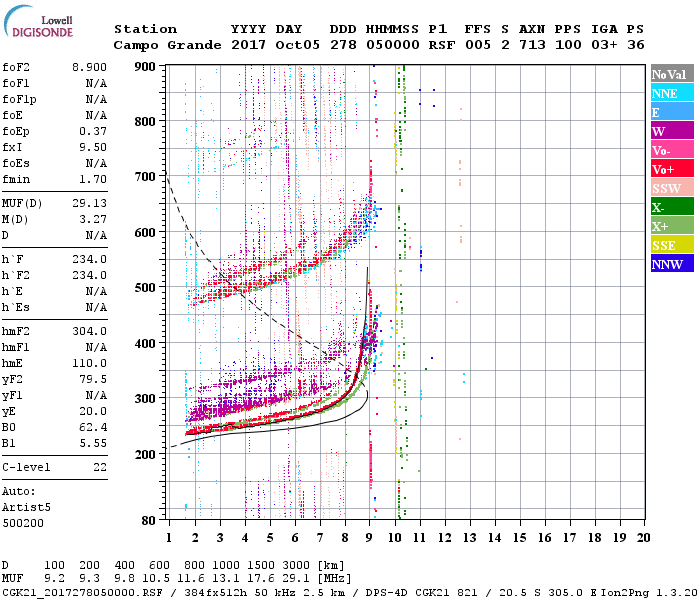
Task: Click the 050000 time value
Action: point(392,45)
